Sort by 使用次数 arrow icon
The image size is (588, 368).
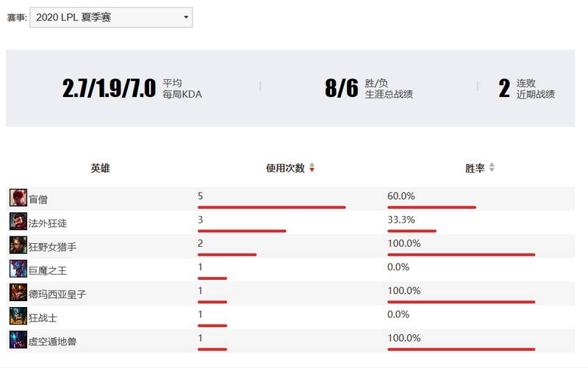click(x=312, y=167)
